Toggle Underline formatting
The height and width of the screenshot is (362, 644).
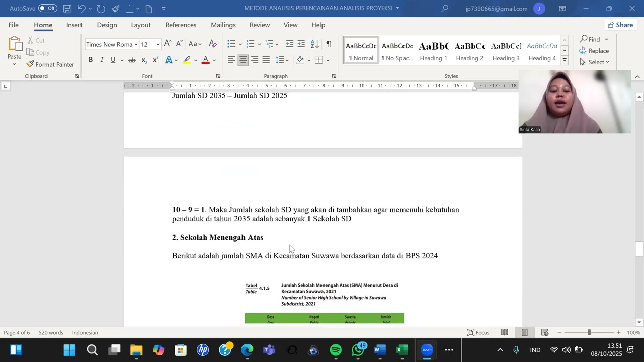point(113,60)
